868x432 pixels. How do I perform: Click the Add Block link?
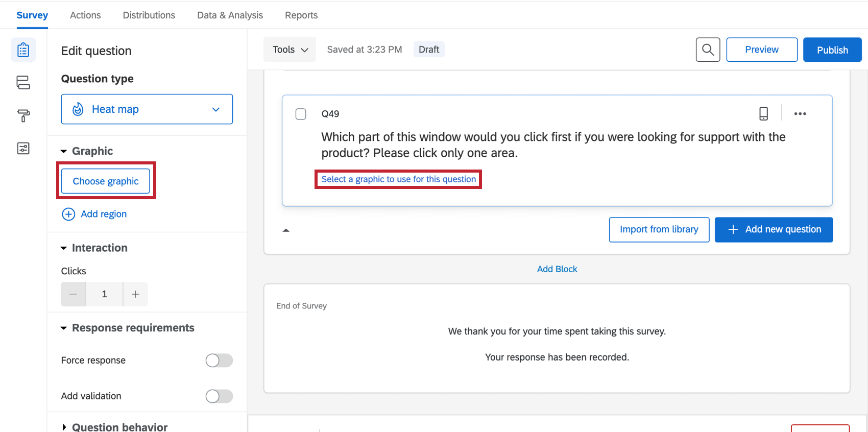point(557,269)
